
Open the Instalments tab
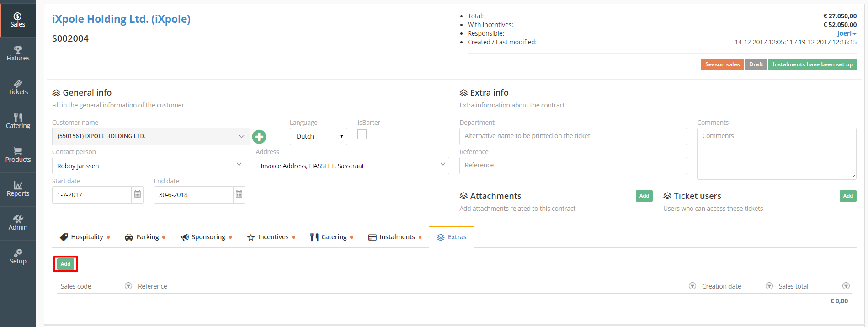395,237
